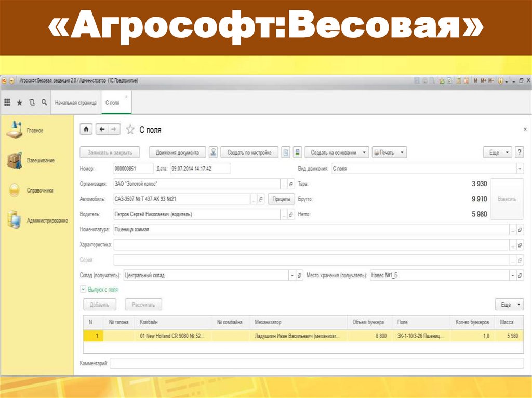Click the Создать по настройке button
532x398 pixels.
249,152
